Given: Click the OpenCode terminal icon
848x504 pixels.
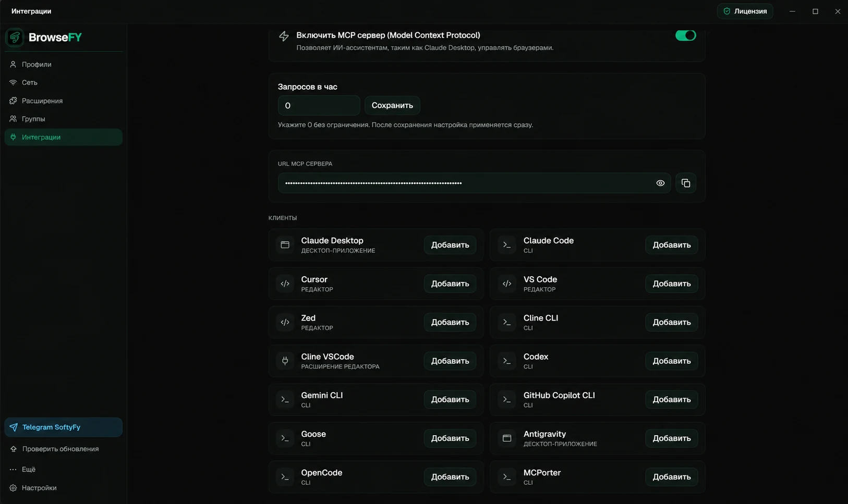Looking at the screenshot, I should click(x=285, y=476).
